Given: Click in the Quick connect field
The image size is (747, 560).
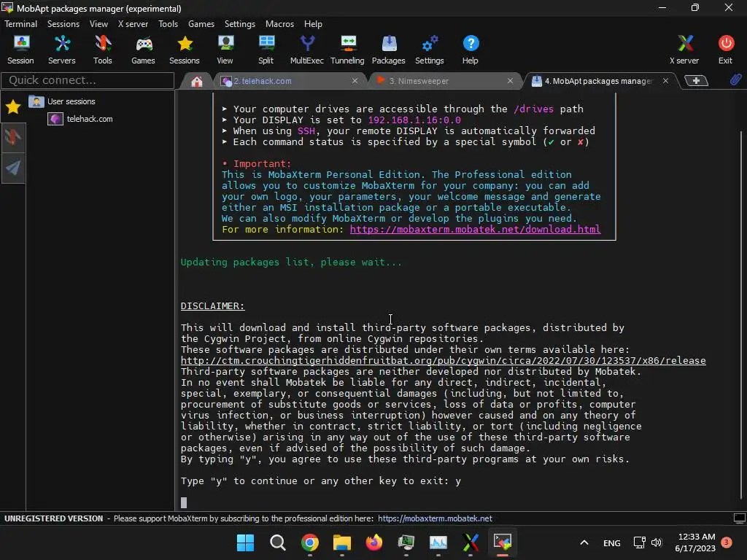Looking at the screenshot, I should coord(88,80).
